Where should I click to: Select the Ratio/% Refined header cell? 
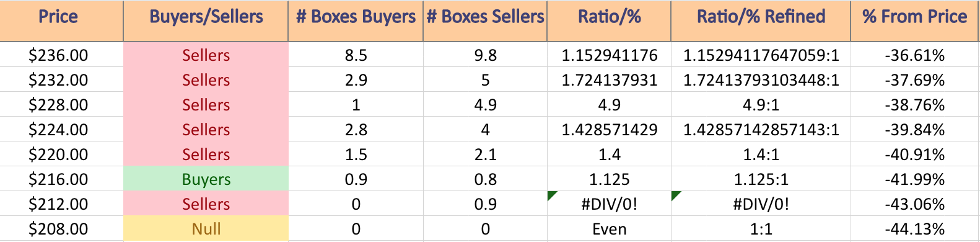tap(761, 20)
